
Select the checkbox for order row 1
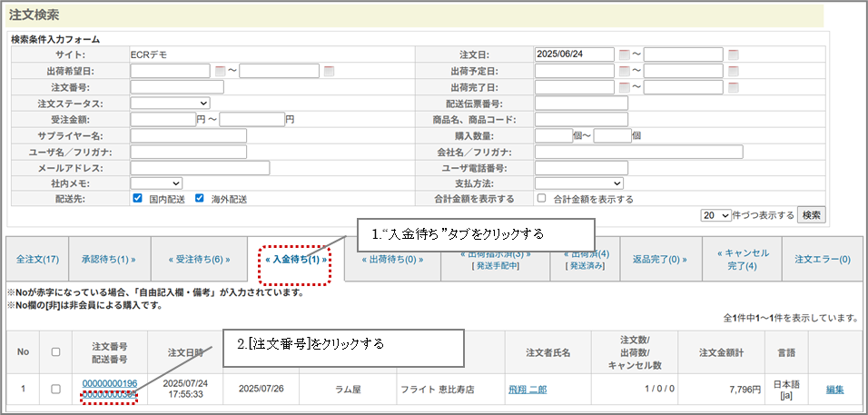55,389
